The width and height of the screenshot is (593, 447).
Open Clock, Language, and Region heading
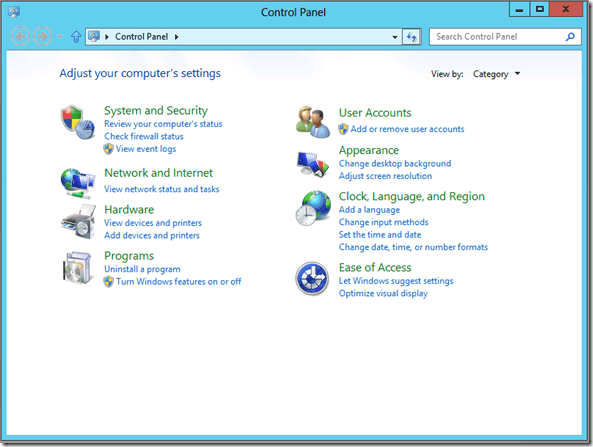[411, 196]
